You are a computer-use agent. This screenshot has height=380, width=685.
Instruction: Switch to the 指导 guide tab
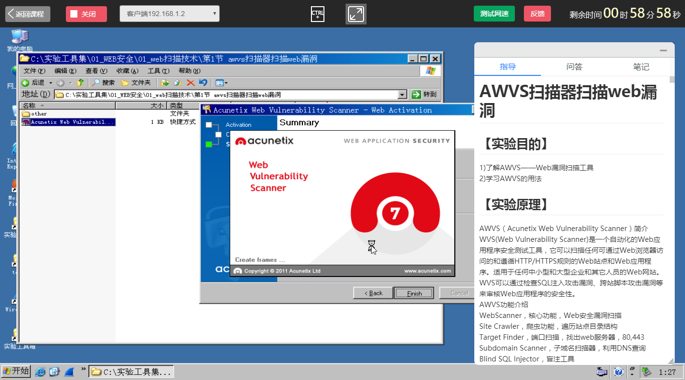[508, 66]
